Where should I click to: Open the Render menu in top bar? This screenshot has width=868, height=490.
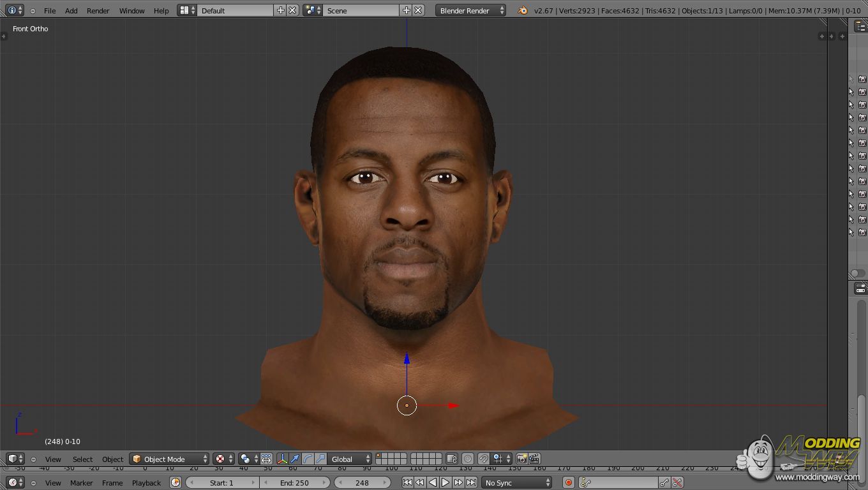[x=98, y=11]
